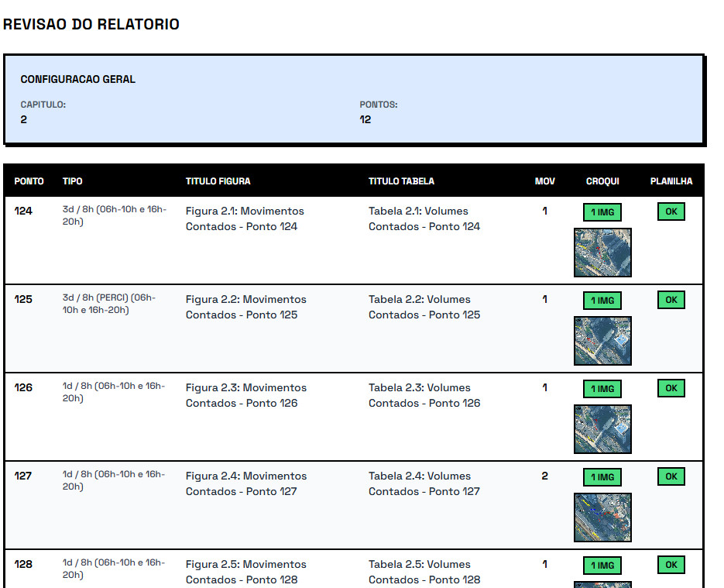
Task: Click the OK planilha badge for Ponto 128
Action: click(671, 565)
